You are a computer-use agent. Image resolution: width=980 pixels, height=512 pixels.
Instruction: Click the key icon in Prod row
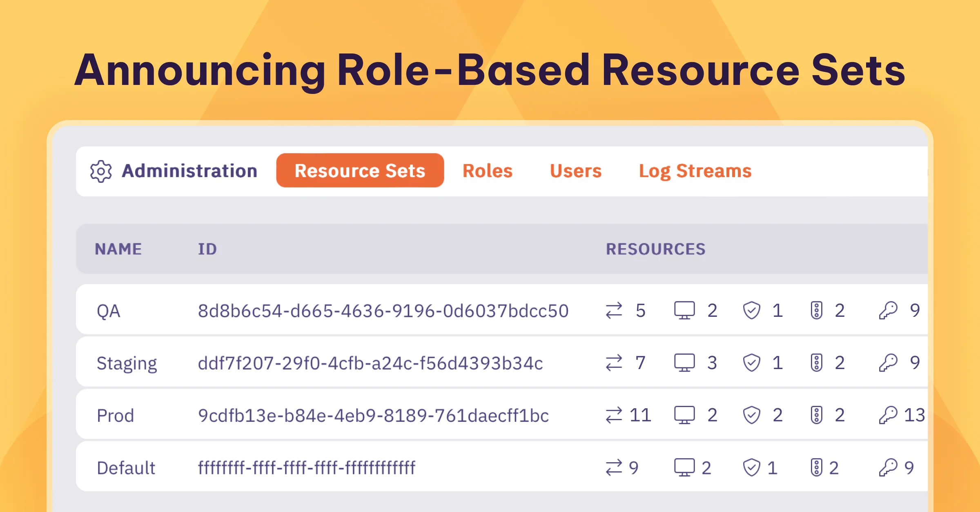[x=888, y=415]
